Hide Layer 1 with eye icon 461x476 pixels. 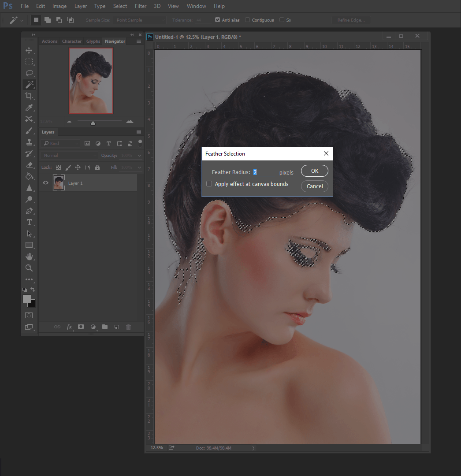[45, 183]
